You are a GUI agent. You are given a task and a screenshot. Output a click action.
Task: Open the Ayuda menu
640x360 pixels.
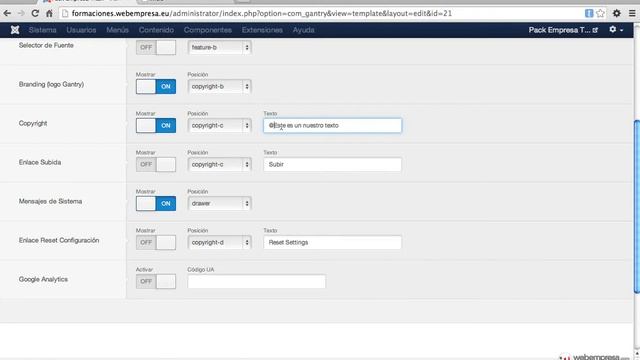[303, 30]
